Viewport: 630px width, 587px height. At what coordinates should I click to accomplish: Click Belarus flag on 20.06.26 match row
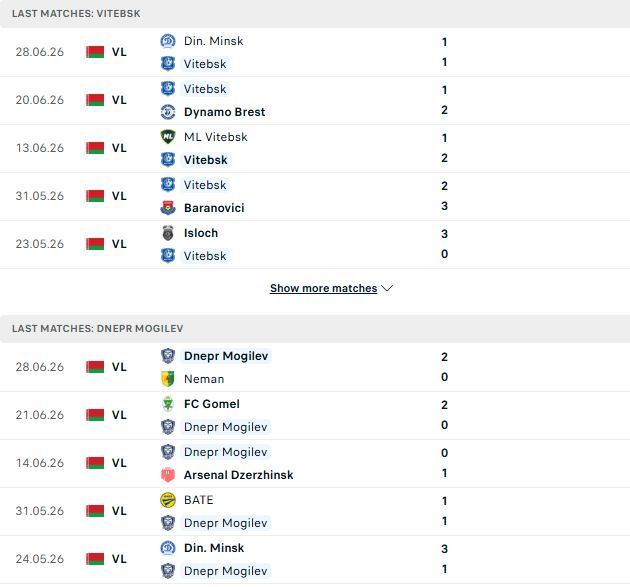coord(95,100)
